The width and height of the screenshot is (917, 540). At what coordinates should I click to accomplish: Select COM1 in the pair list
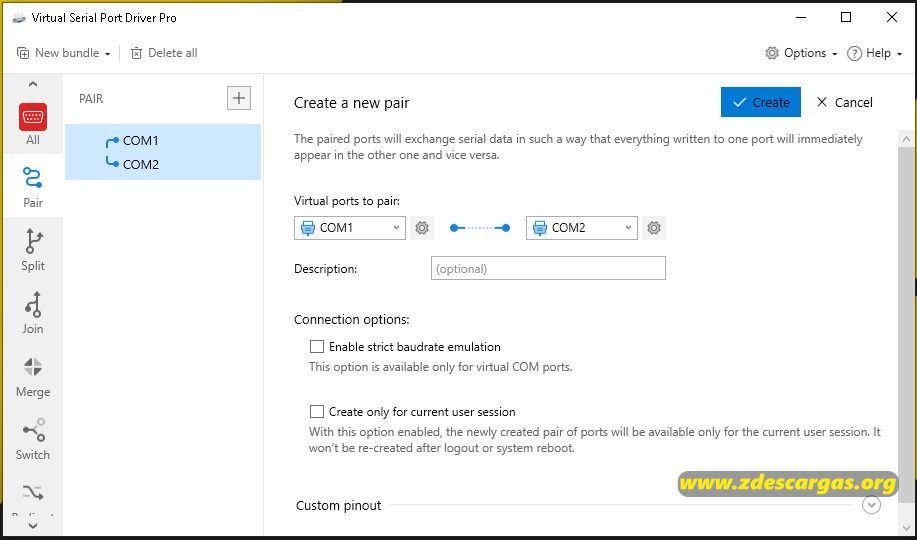pyautogui.click(x=140, y=140)
